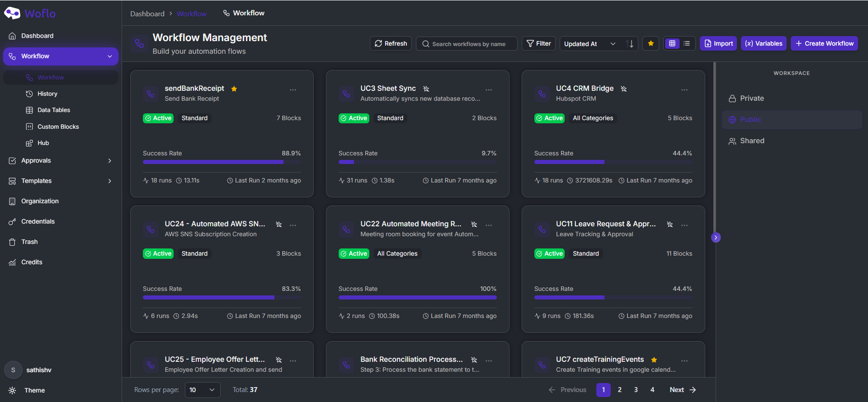Select the Shared workspace
Image resolution: width=868 pixels, height=402 pixels.
pyautogui.click(x=792, y=141)
